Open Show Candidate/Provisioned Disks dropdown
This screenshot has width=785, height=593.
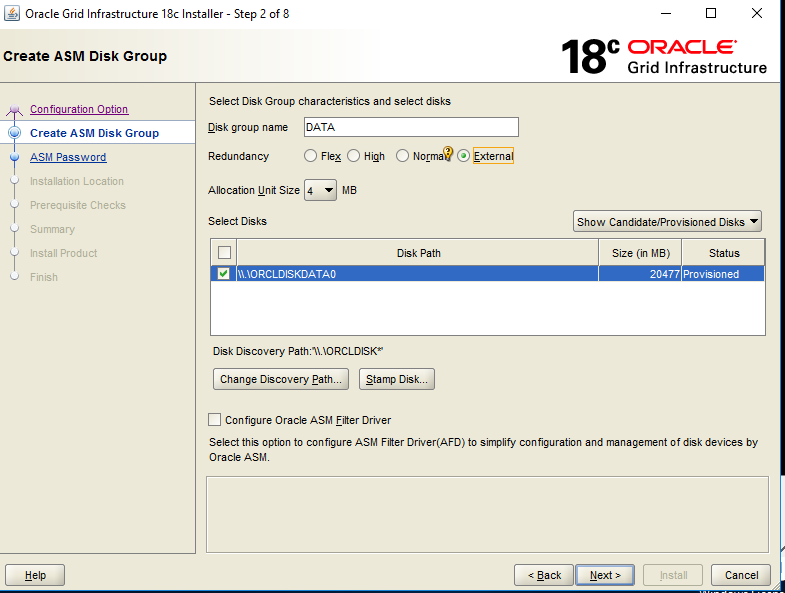667,221
